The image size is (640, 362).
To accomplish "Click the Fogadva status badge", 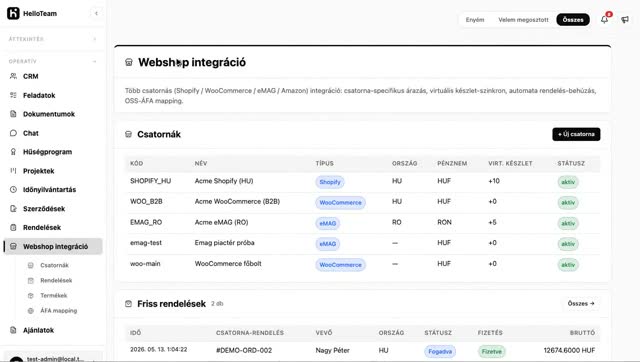I will [440, 351].
